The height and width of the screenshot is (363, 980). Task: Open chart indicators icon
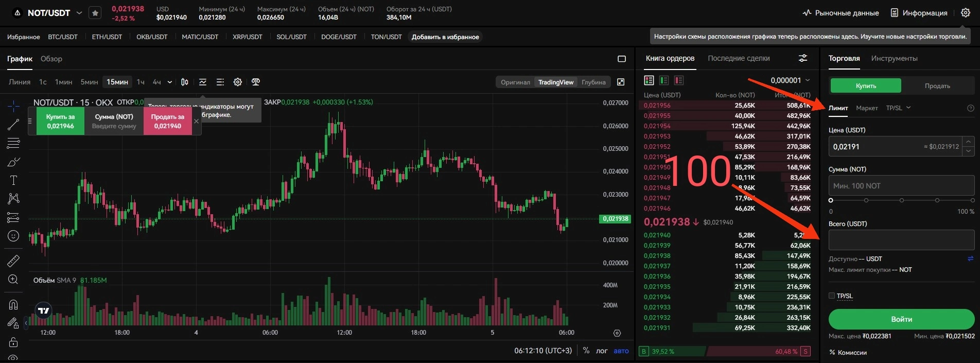[203, 82]
